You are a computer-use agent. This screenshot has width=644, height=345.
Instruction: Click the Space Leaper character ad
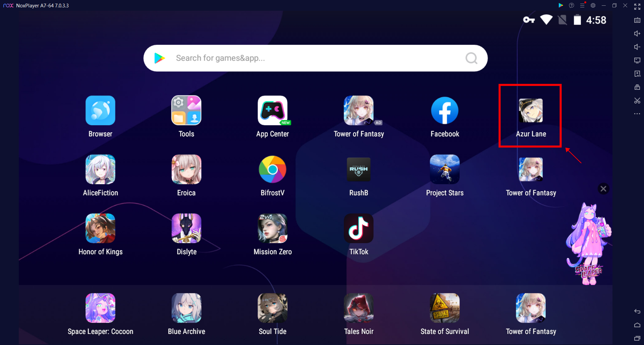pos(589,244)
